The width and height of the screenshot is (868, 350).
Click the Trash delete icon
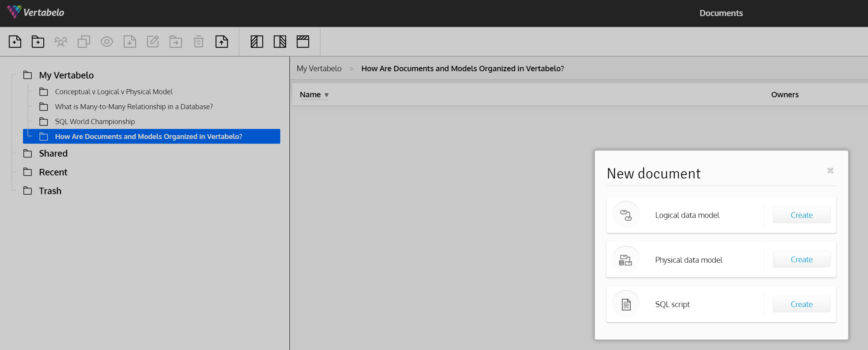click(x=199, y=41)
